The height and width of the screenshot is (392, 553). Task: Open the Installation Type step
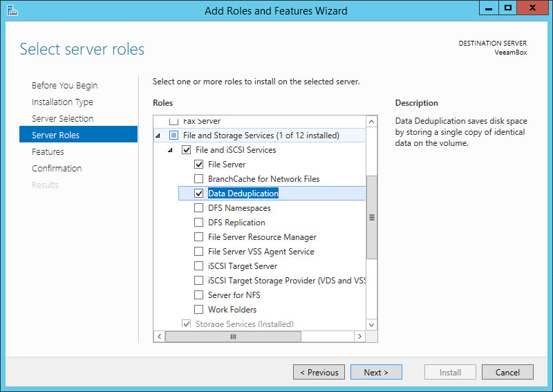pos(62,102)
